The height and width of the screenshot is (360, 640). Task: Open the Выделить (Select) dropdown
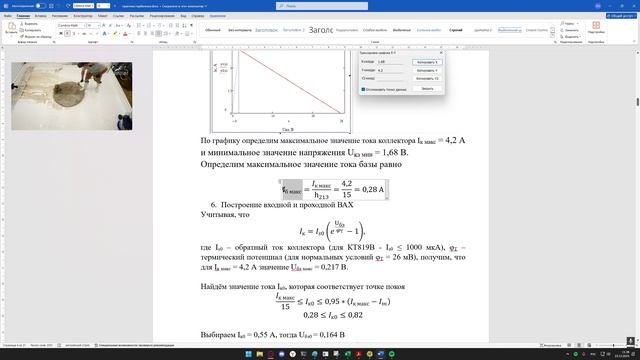[571, 37]
